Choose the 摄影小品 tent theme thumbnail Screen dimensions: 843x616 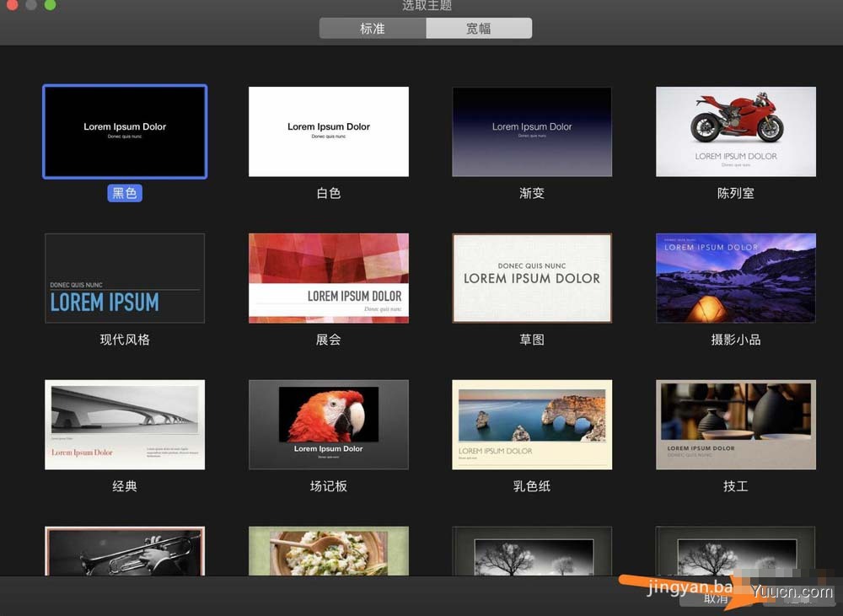[735, 278]
